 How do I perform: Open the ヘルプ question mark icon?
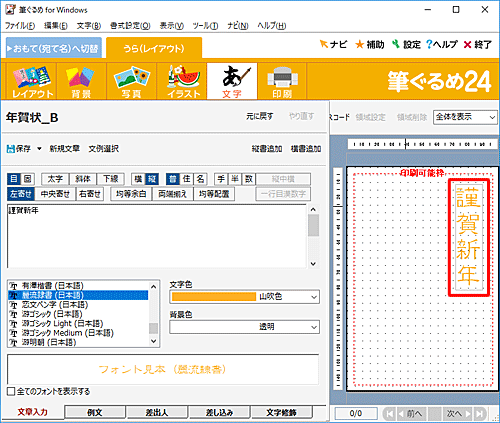[429, 44]
